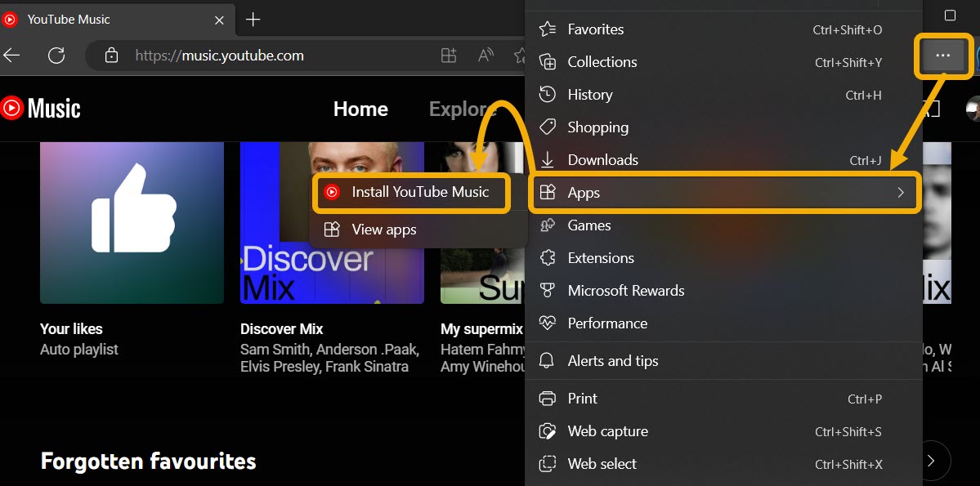This screenshot has width=980, height=486.
Task: Open a new browser tab with the plus icon
Action: coord(253,19)
